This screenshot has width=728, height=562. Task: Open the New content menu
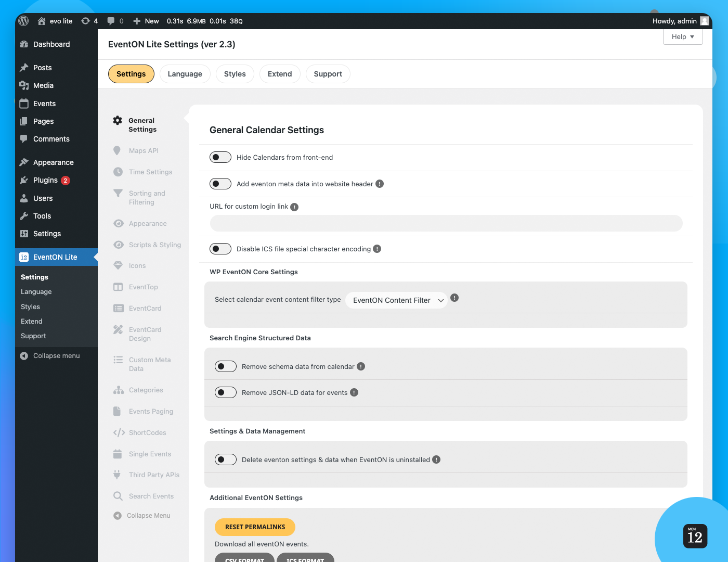146,21
